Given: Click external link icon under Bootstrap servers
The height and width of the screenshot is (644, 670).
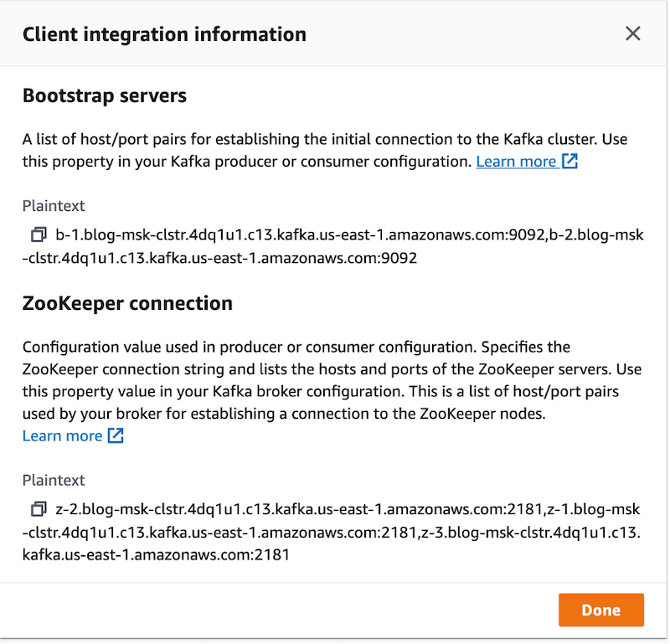Looking at the screenshot, I should [x=569, y=162].
